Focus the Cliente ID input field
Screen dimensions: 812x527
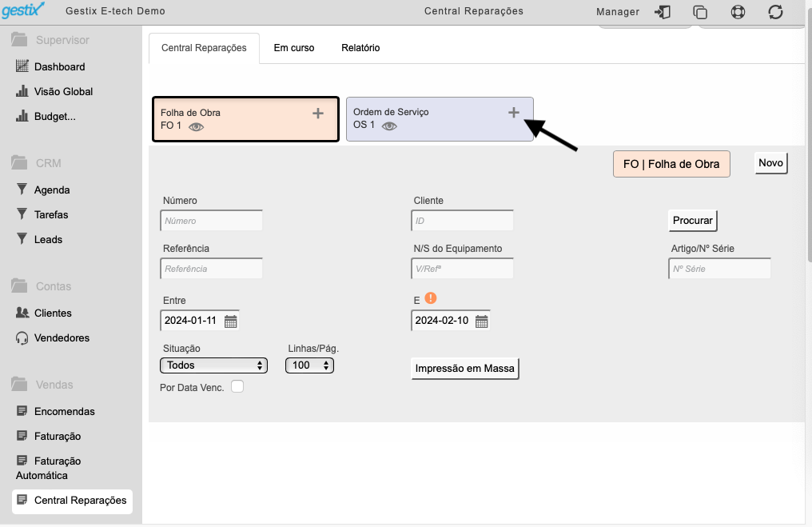(462, 221)
